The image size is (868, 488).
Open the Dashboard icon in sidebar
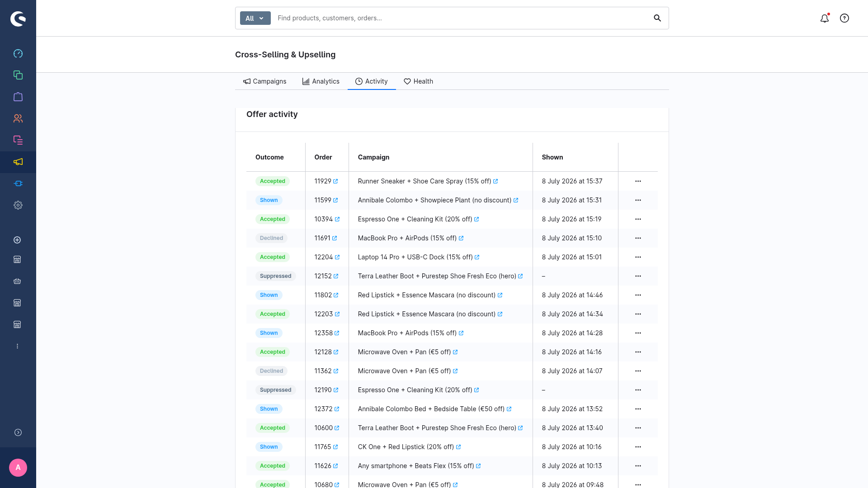[18, 53]
